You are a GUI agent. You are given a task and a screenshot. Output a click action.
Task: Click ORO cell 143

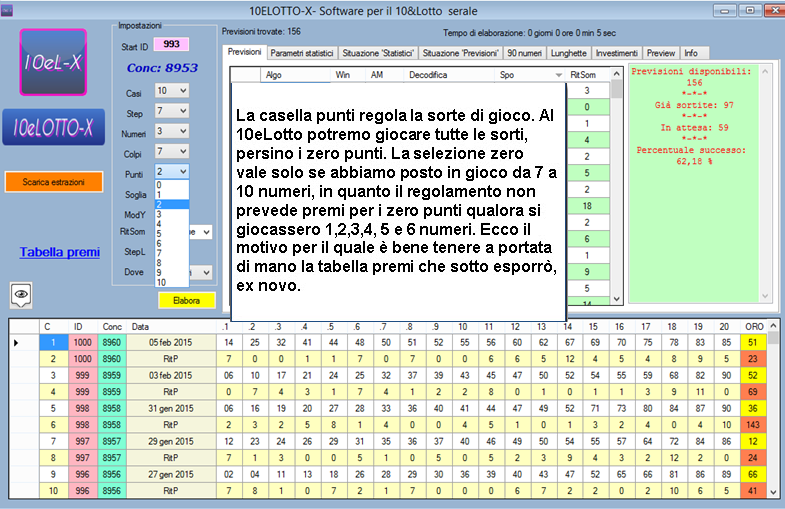point(753,425)
